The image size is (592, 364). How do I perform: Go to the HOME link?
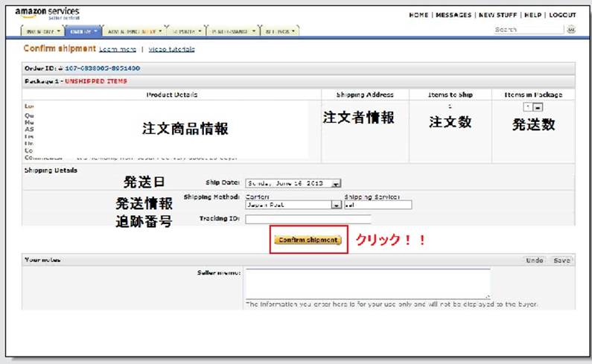(418, 15)
